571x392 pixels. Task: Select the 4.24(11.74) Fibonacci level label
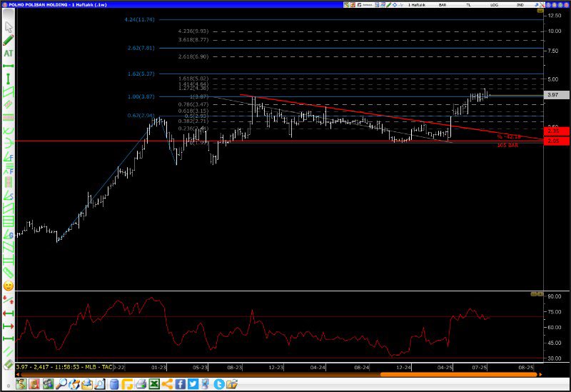[139, 19]
